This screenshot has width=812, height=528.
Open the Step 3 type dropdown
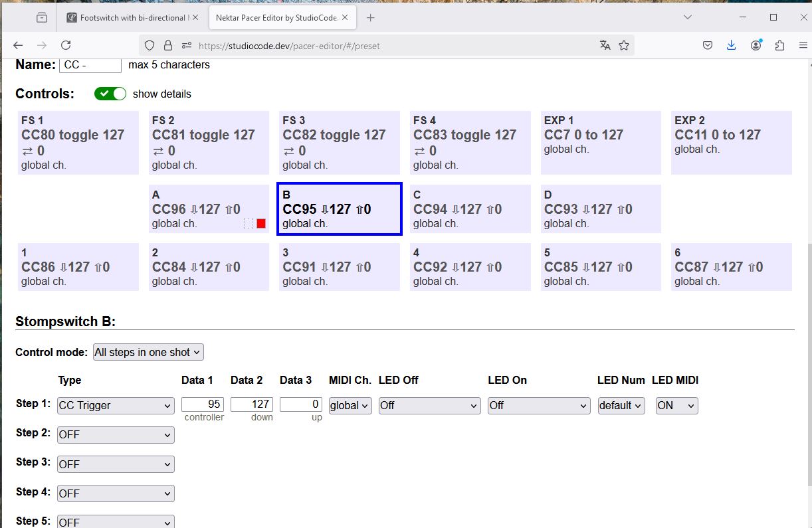116,464
